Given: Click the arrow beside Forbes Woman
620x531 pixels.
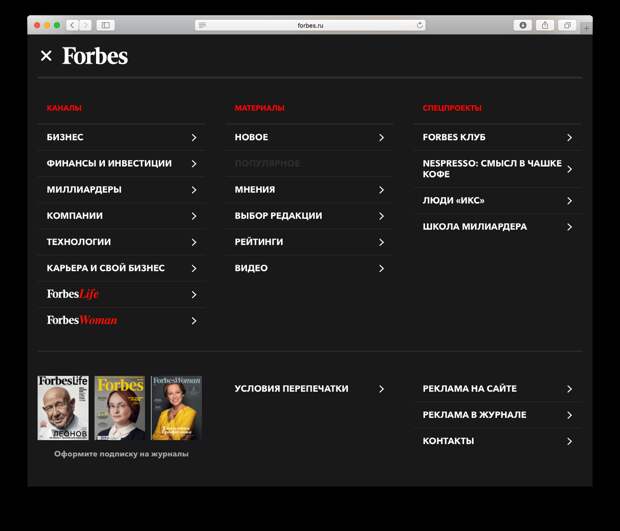Looking at the screenshot, I should pyautogui.click(x=194, y=321).
